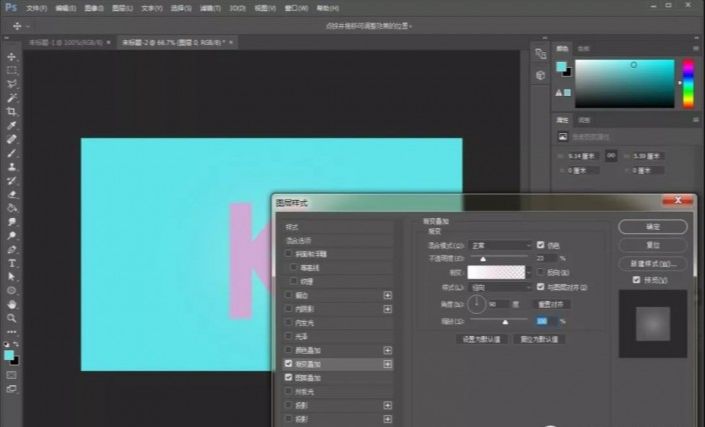Image resolution: width=705 pixels, height=427 pixels.
Task: Open the 滤镜 Filter menu
Action: (x=210, y=8)
